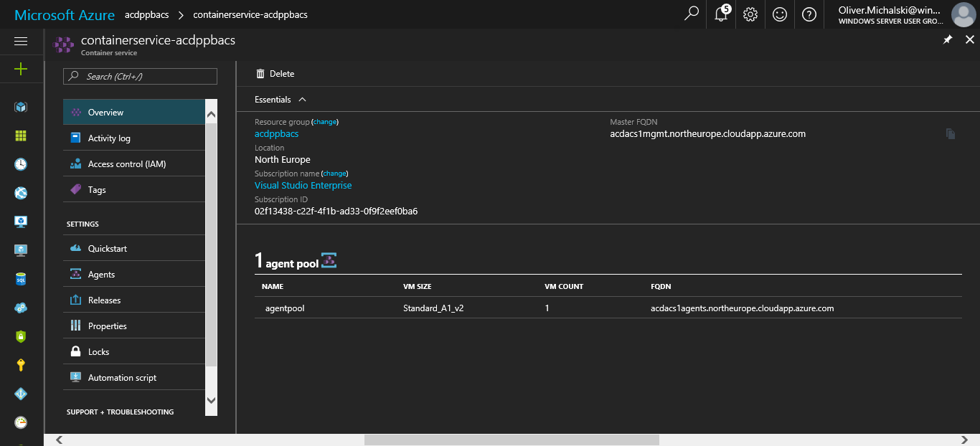Image resolution: width=980 pixels, height=446 pixels.
Task: Click the acdacs1mgmt.northeurope.cloudapp.azure.com Master FQDN value
Action: tap(708, 133)
